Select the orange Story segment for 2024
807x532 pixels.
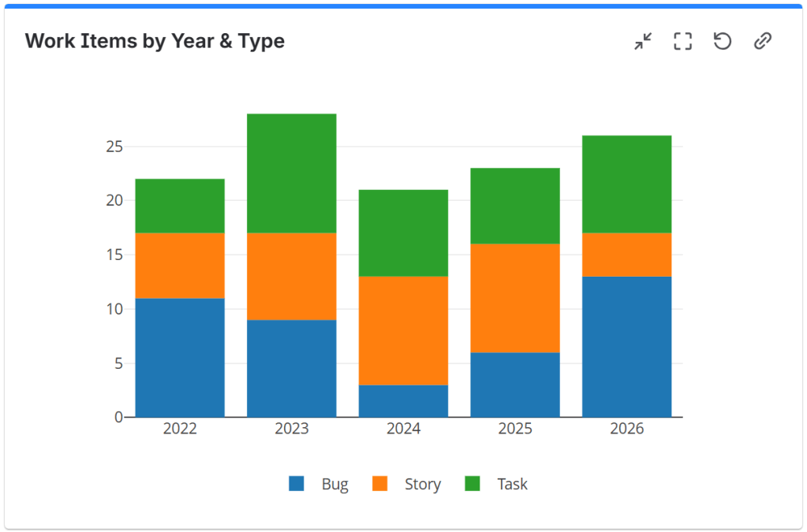pos(403,330)
